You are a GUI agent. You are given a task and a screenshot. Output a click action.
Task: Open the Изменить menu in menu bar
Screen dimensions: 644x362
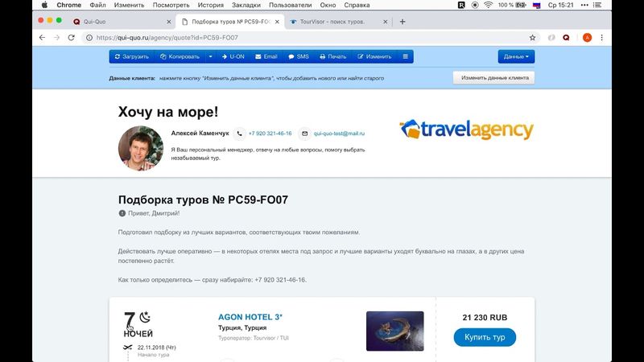click(x=129, y=5)
